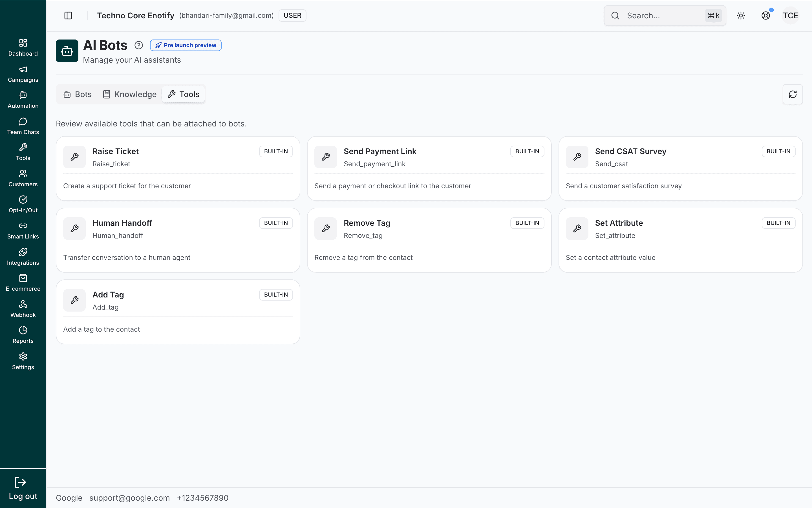Screen dimensions: 812x508
Task: Go to Automation in the sidebar
Action: click(23, 100)
